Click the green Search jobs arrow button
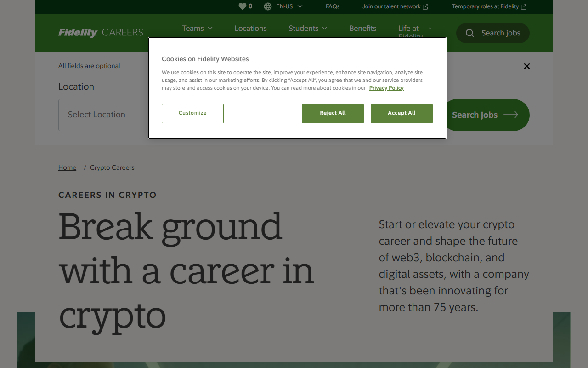Screen dimensions: 588x368 point(487,115)
